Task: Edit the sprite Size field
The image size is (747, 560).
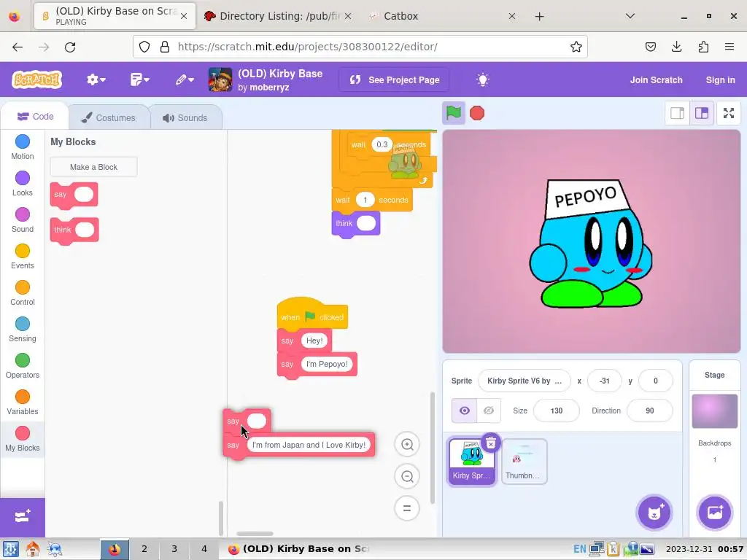Action: (x=557, y=411)
